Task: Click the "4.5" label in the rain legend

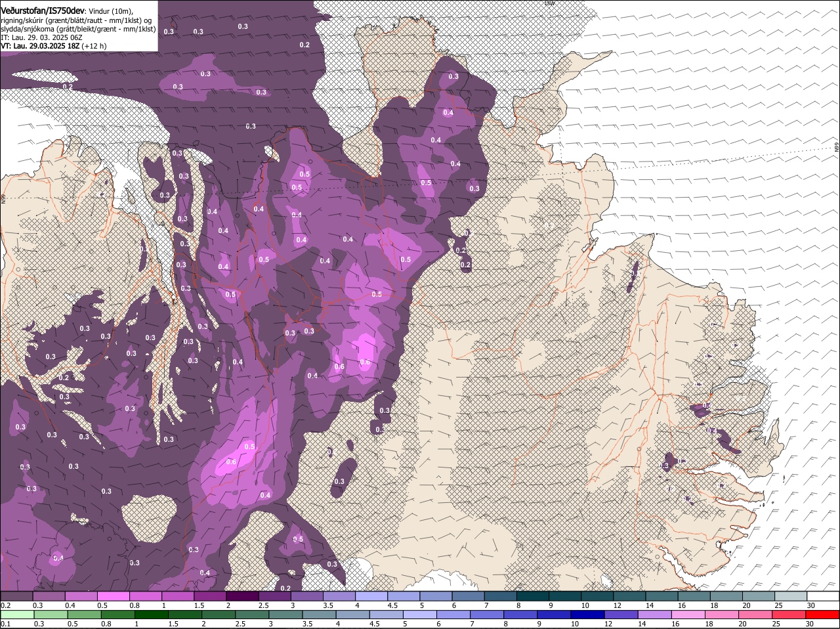Action: click(x=375, y=624)
